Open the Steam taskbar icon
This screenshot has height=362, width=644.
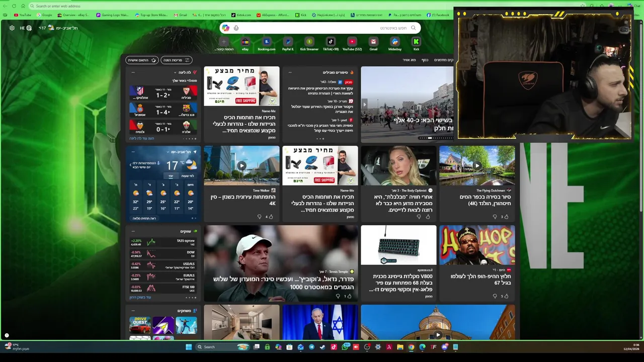[x=323, y=347]
